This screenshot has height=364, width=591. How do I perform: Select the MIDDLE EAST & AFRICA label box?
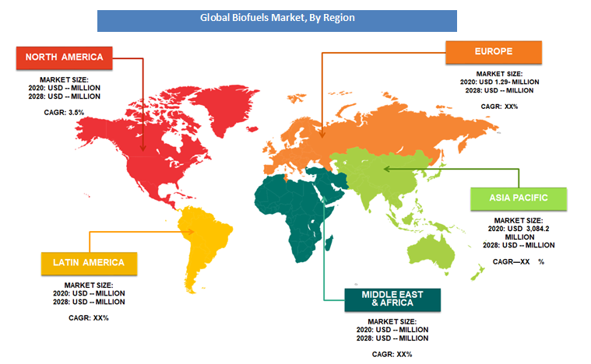pyautogui.click(x=392, y=299)
